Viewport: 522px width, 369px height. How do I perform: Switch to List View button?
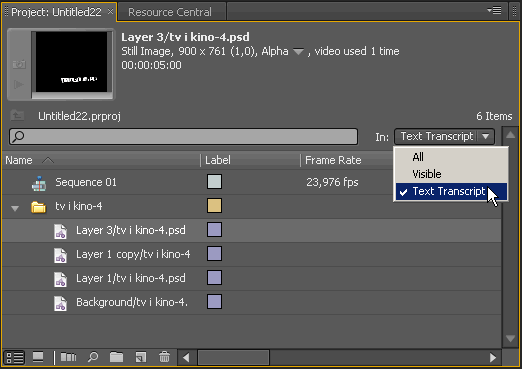coord(15,358)
